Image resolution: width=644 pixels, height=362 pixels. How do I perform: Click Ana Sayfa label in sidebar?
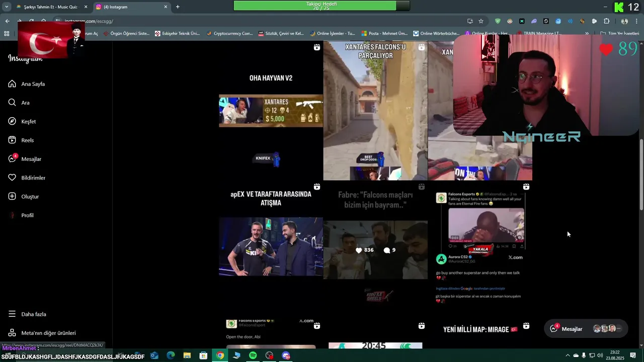(33, 84)
